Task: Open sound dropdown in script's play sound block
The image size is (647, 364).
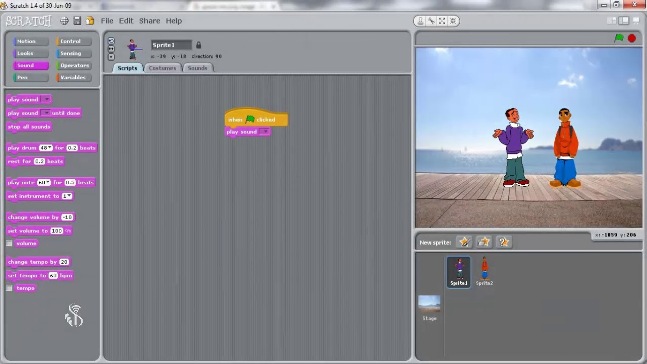Action: tap(265, 132)
